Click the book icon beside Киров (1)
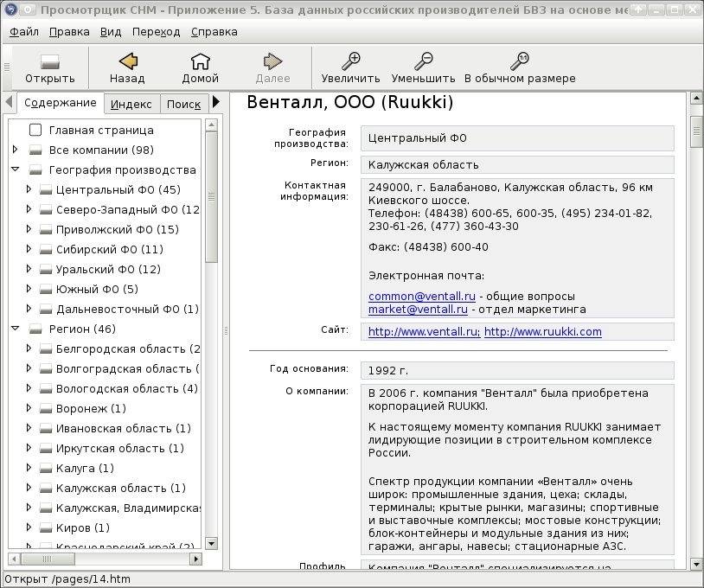This screenshot has height=588, width=704. [x=45, y=527]
